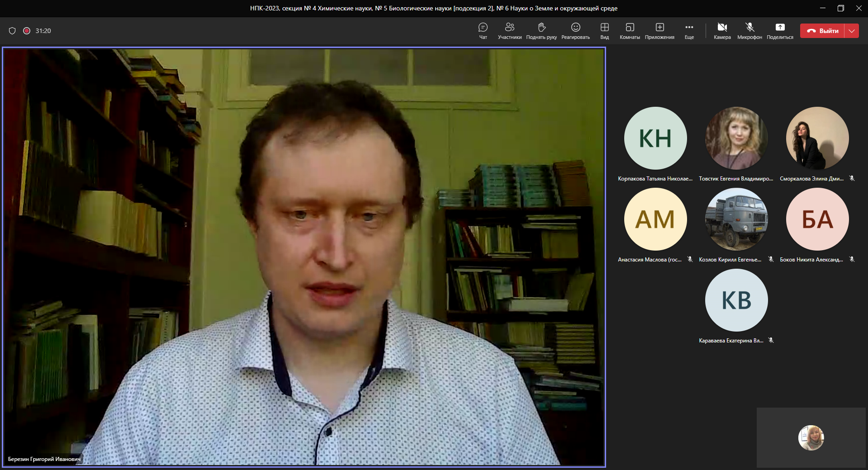Share screen with Поделиться

tap(780, 31)
